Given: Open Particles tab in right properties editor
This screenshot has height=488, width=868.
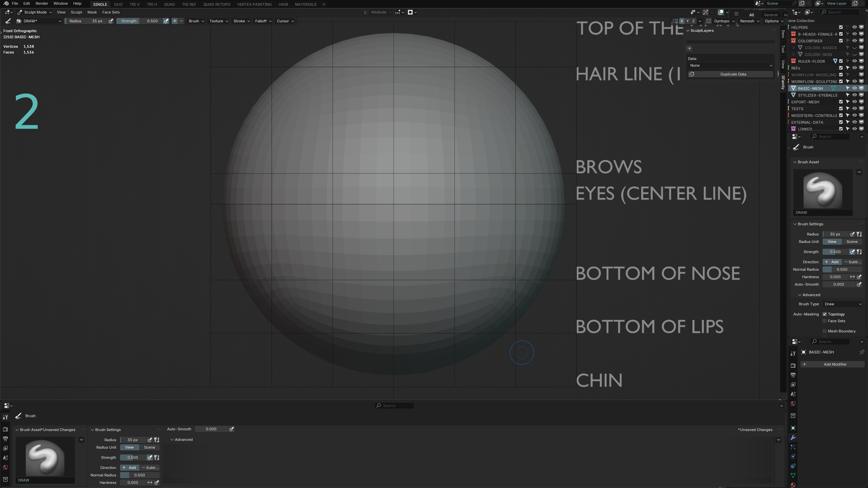Looking at the screenshot, I should point(793,447).
